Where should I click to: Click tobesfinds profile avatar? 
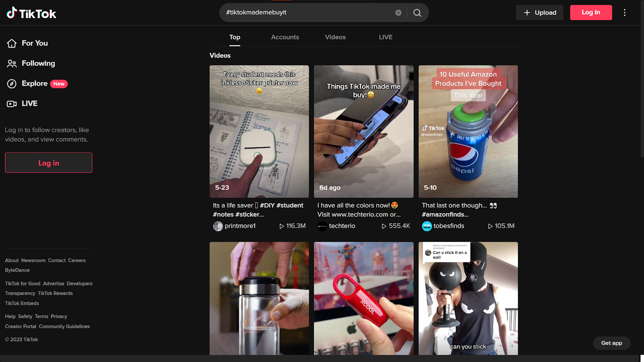[427, 226]
